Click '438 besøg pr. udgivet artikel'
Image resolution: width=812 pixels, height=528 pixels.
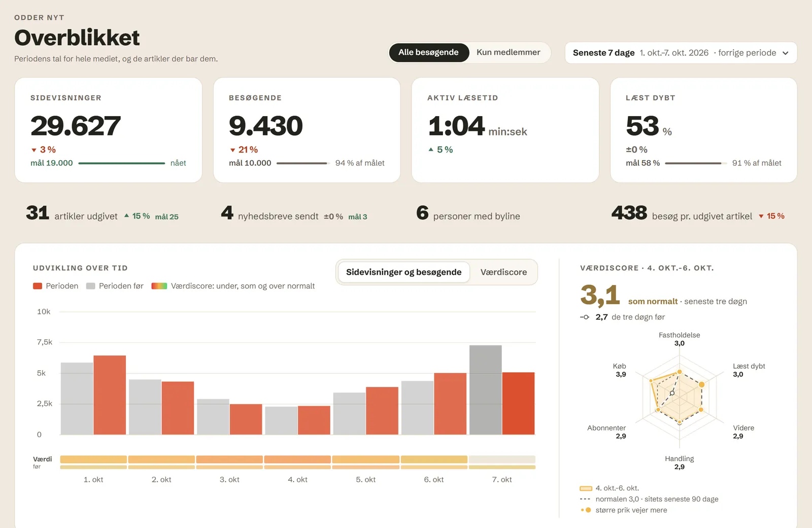682,214
